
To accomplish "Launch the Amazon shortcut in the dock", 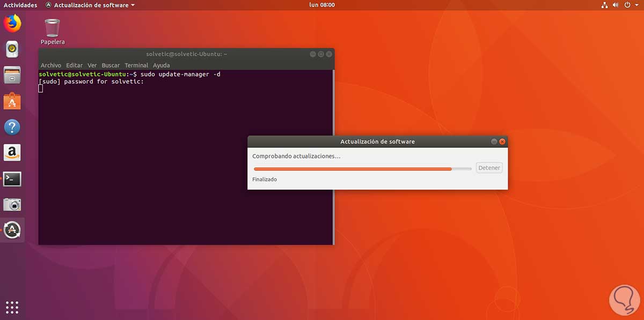I will point(12,152).
